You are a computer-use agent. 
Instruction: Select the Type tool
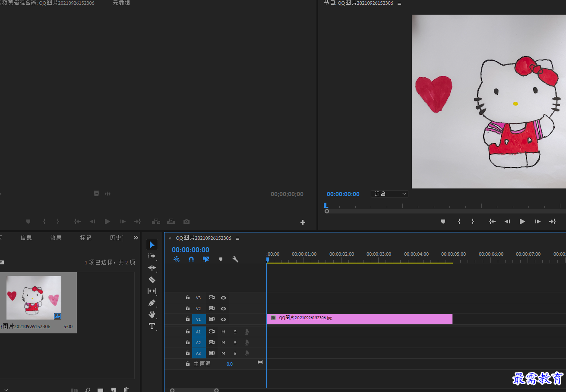pos(152,326)
